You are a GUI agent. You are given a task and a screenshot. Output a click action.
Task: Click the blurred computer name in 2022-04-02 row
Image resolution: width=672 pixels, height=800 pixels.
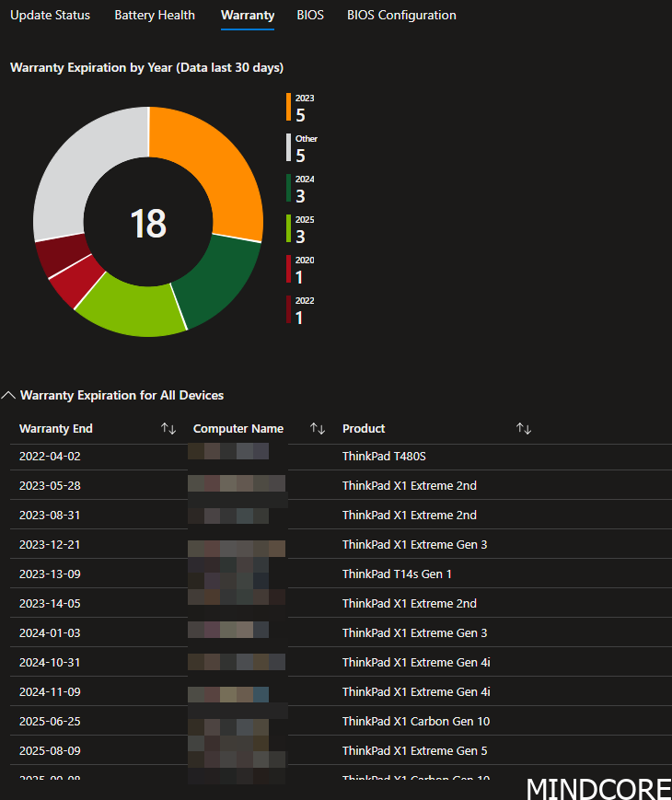[228, 451]
